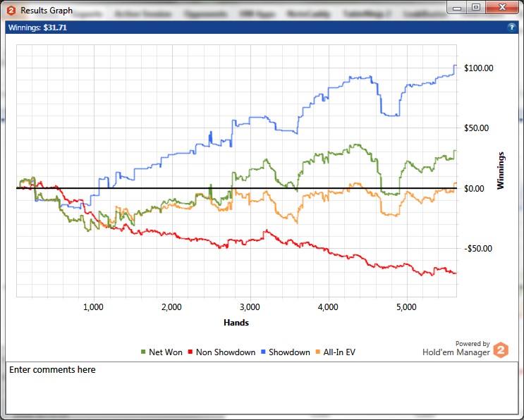Toggle the All-In EV legend label
Image resolution: width=524 pixels, height=420 pixels.
coord(339,352)
